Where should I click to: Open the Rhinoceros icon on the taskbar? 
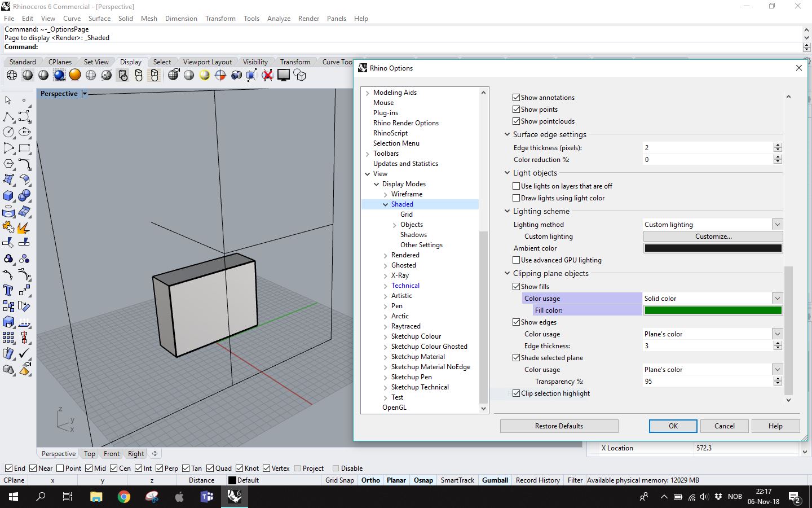pyautogui.click(x=234, y=497)
